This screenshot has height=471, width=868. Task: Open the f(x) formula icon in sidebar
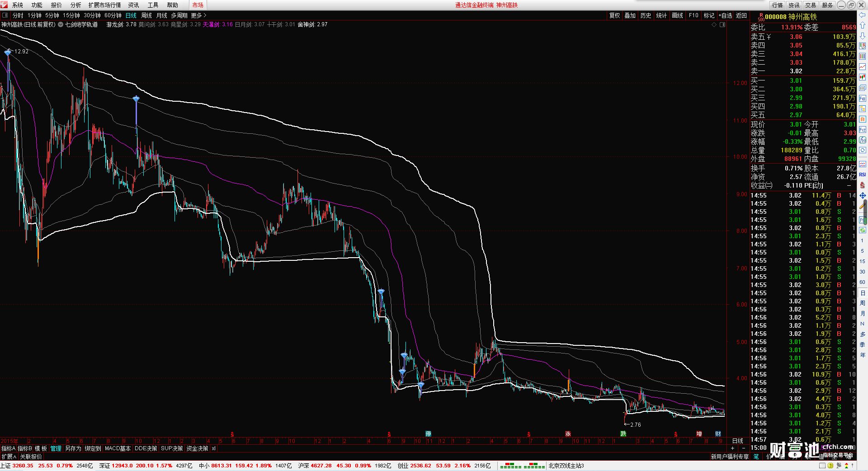[x=863, y=140]
